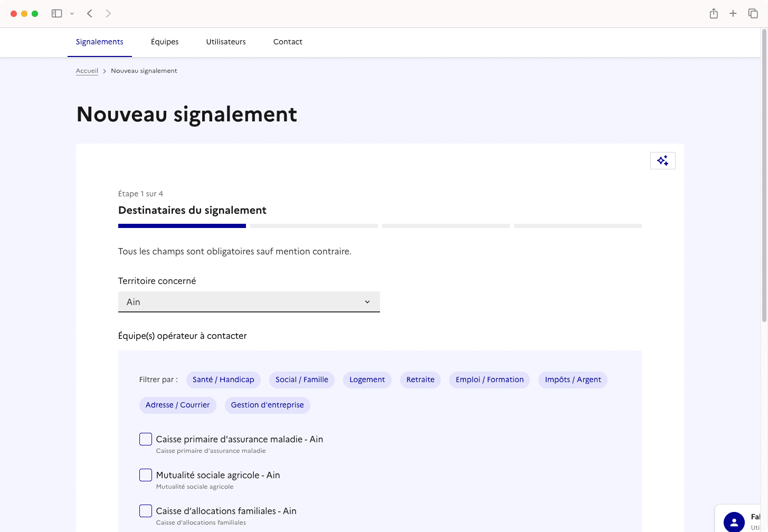Image resolution: width=768 pixels, height=532 pixels.
Task: Click the tab overview icon
Action: 753,13
